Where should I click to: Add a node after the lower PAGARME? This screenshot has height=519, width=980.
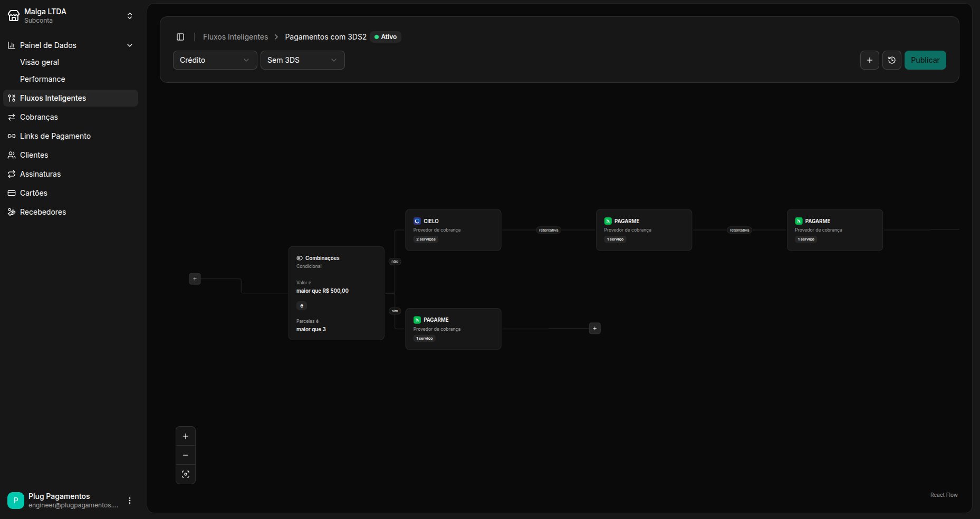594,328
